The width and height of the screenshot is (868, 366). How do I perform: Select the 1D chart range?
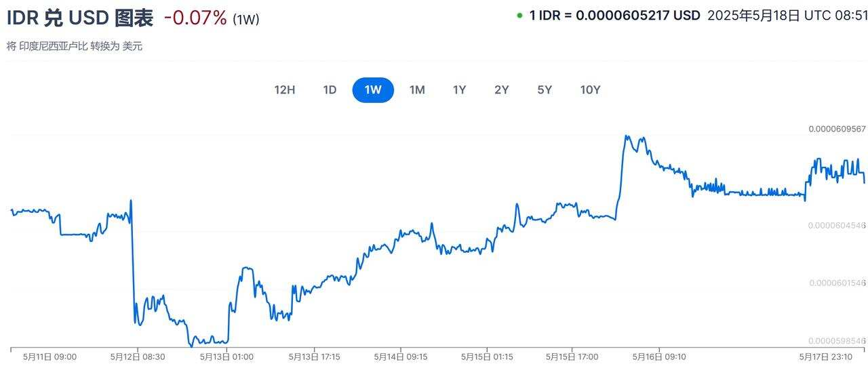[x=330, y=90]
